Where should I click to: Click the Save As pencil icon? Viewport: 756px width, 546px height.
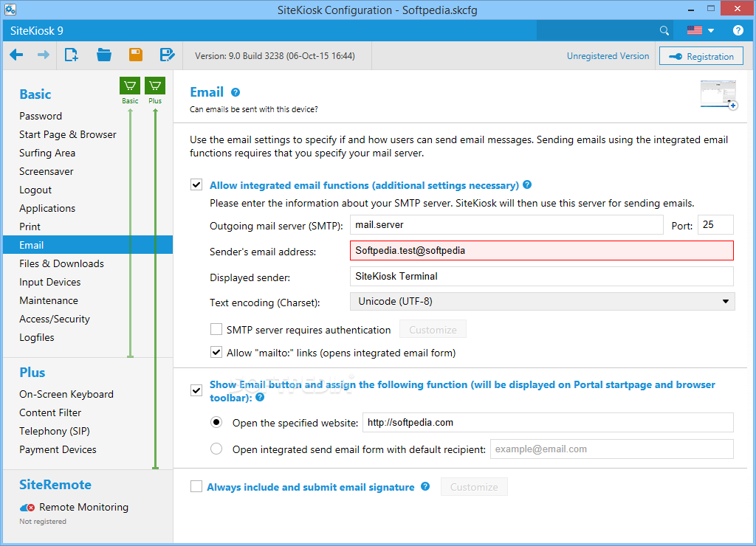coord(167,55)
